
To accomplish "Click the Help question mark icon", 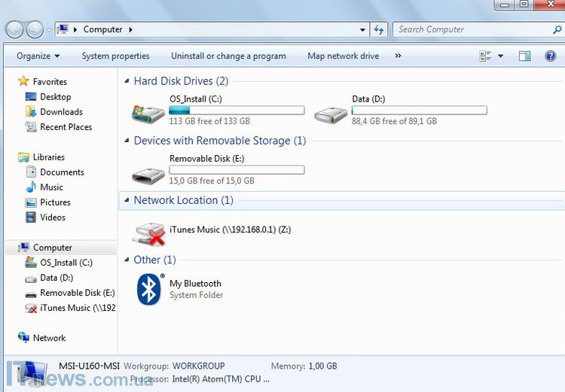I will [550, 56].
